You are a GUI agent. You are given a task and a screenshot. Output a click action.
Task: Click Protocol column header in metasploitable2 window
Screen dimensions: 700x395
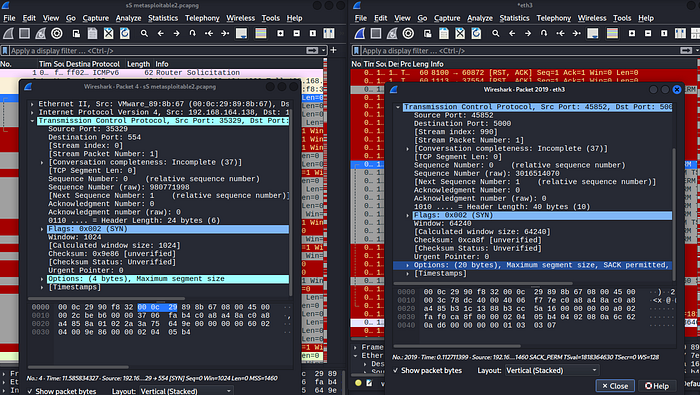106,64
